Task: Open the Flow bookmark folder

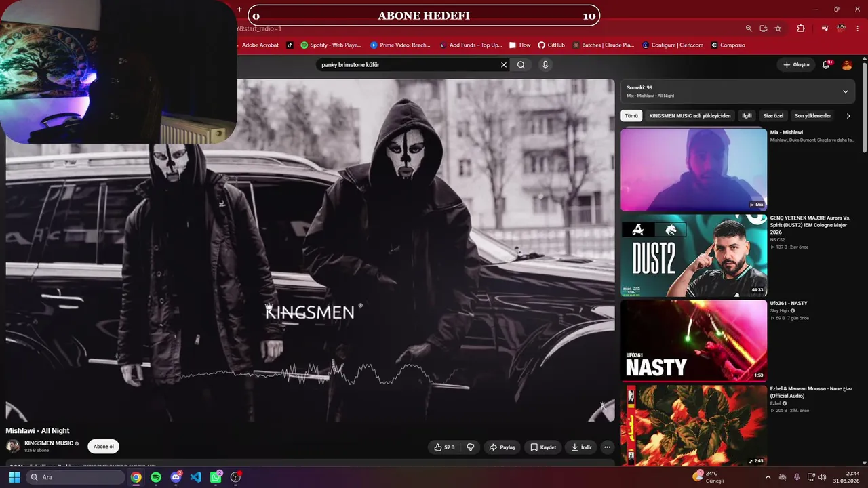Action: pyautogui.click(x=520, y=45)
